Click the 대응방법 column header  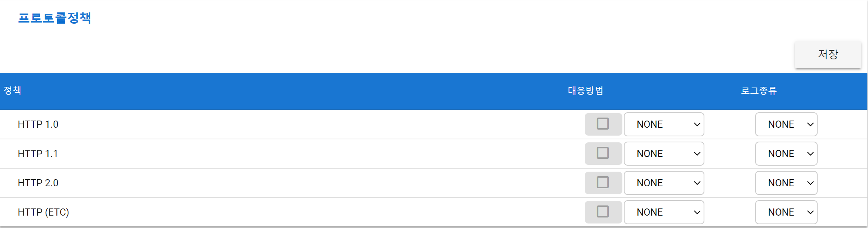(585, 91)
